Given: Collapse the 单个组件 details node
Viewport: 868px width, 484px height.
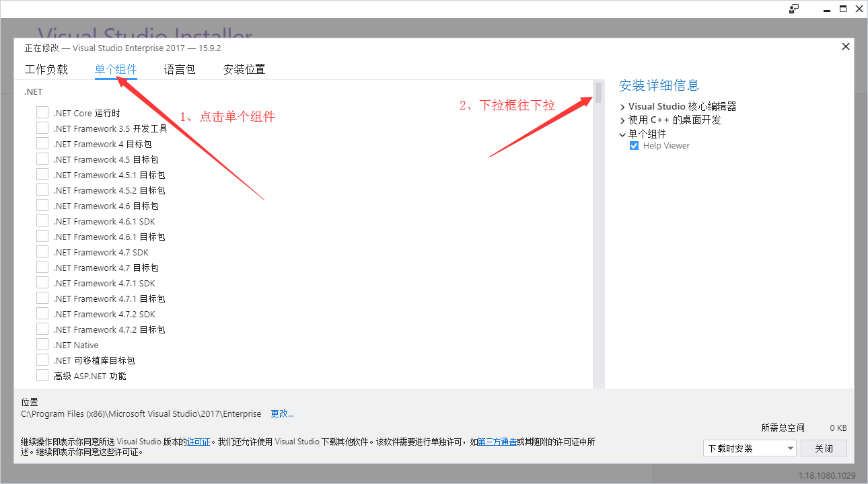Looking at the screenshot, I should 622,134.
